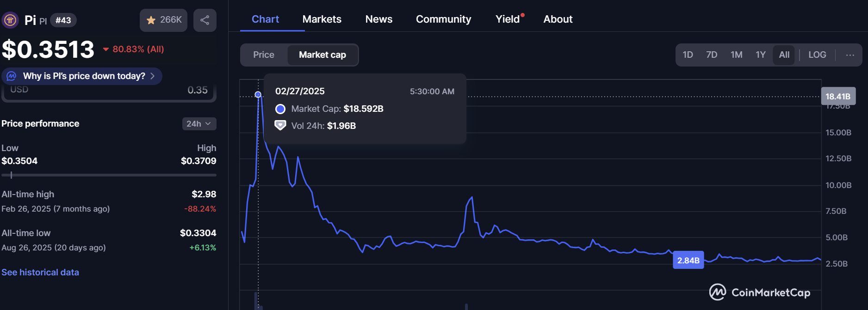
Task: Click the Low $0.3504 value
Action: [x=19, y=161]
